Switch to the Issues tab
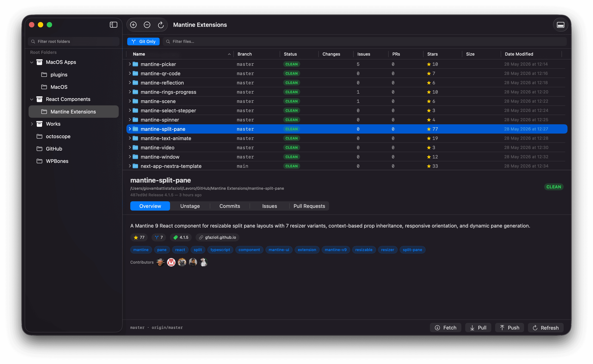 click(269, 206)
